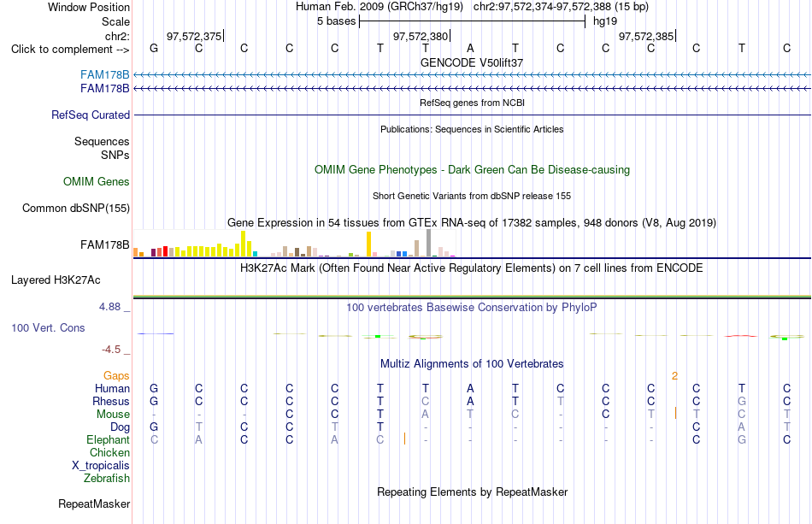Click the 4.88 upper scale value
The width and height of the screenshot is (812, 524).
(x=109, y=307)
